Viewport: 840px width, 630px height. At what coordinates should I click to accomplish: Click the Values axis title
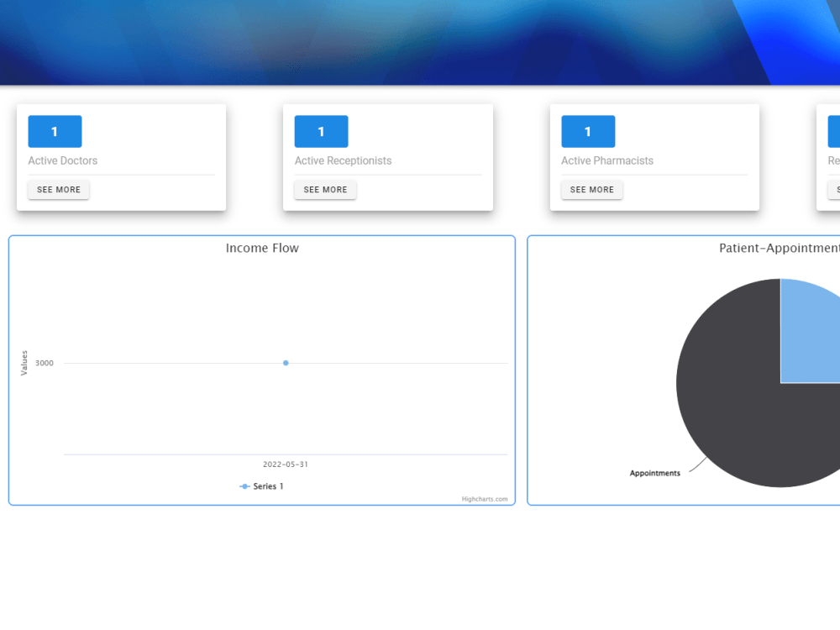(x=24, y=363)
